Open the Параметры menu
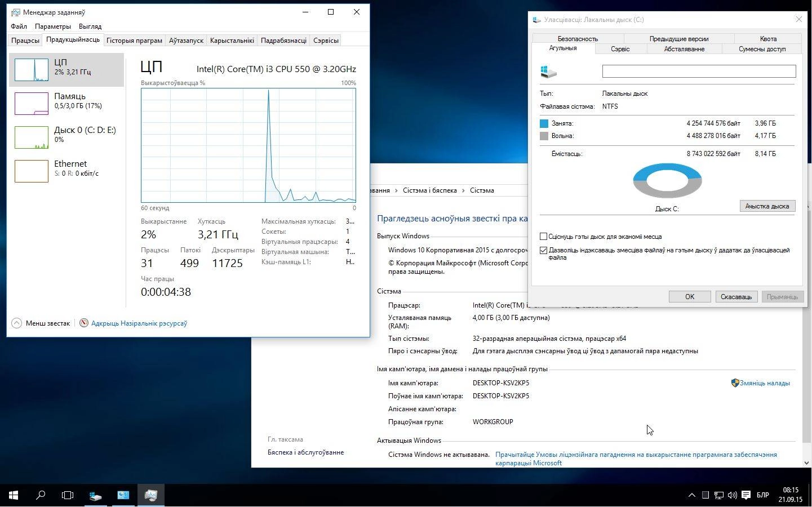Viewport: 812px width, 507px height. tap(52, 26)
